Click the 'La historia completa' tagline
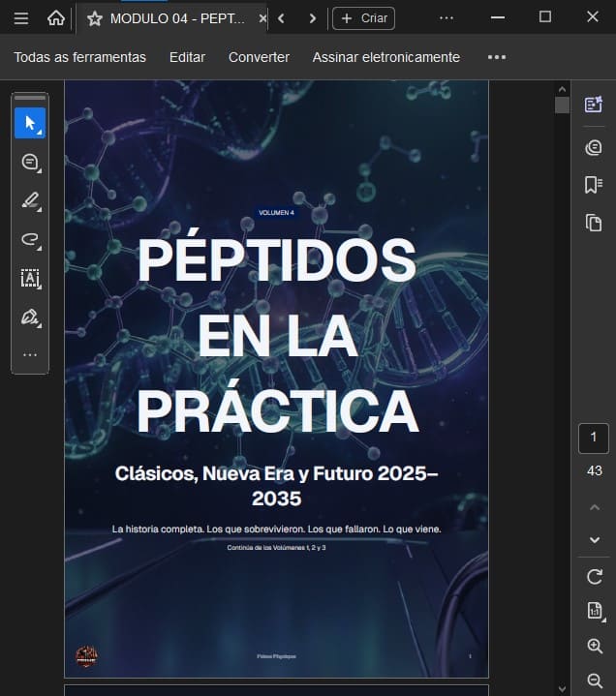This screenshot has width=616, height=696. (x=276, y=529)
